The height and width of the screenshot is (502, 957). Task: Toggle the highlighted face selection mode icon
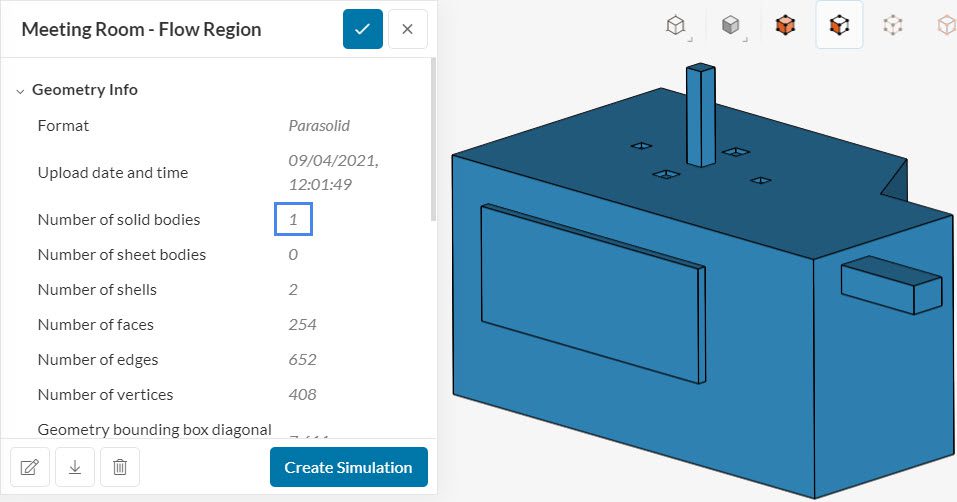tap(839, 25)
